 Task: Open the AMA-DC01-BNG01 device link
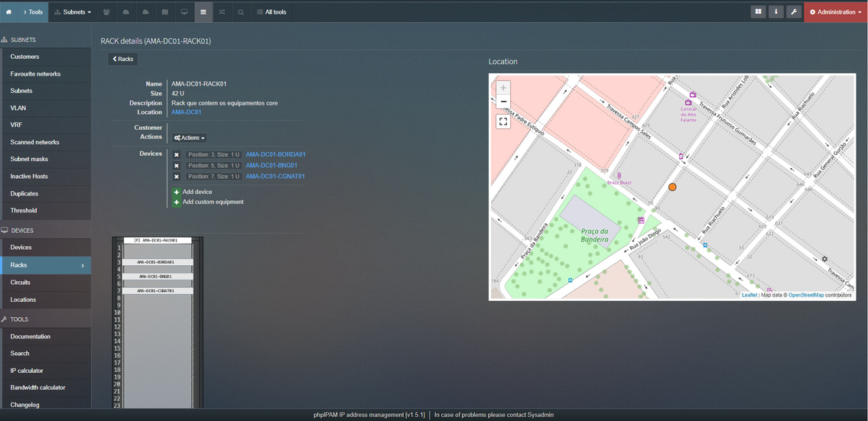click(271, 165)
